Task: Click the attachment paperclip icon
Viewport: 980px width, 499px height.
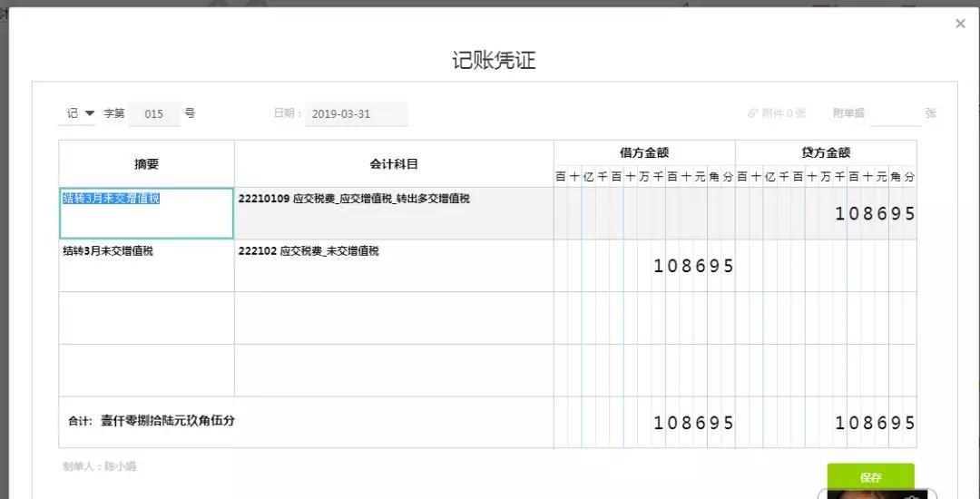Action: click(752, 113)
